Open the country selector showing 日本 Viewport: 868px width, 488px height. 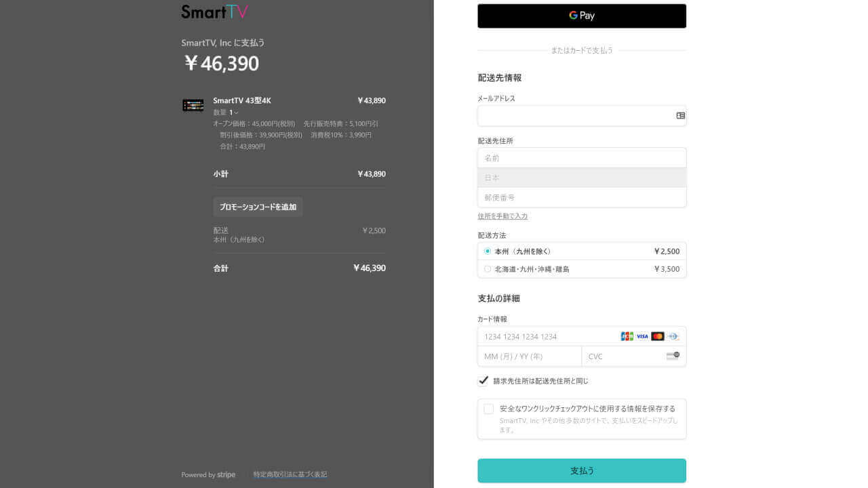click(582, 178)
